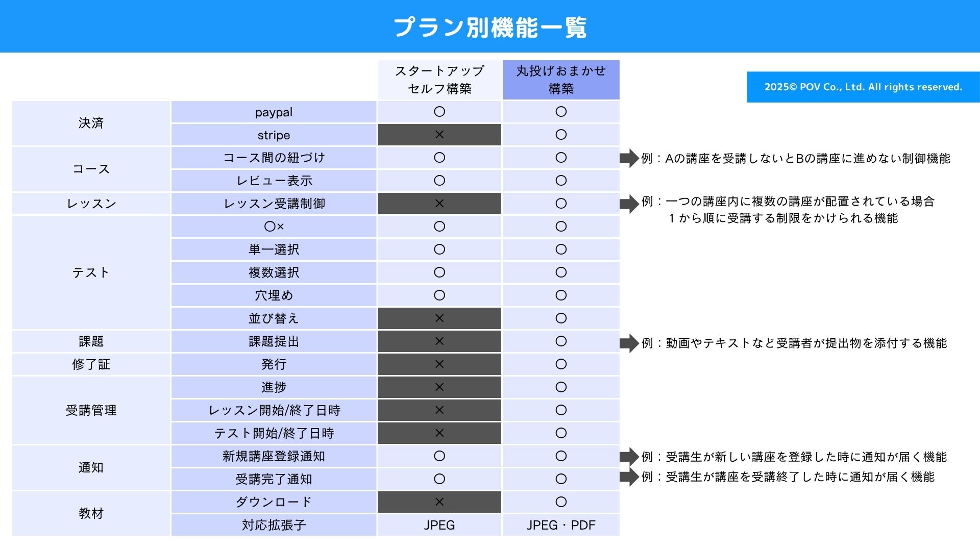
Task: Click the POV Co., Ltd. copyright banner
Action: point(863,87)
